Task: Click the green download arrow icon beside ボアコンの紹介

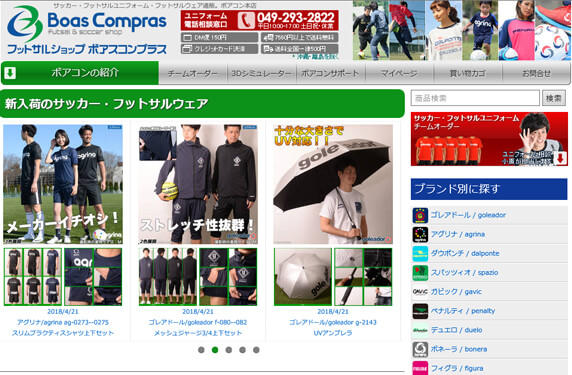Action: coord(10,73)
